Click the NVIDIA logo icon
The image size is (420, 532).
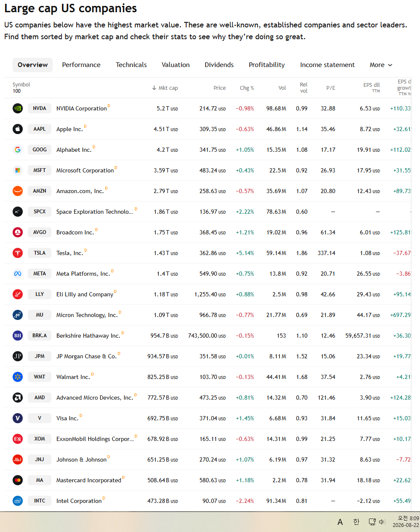coord(18,108)
